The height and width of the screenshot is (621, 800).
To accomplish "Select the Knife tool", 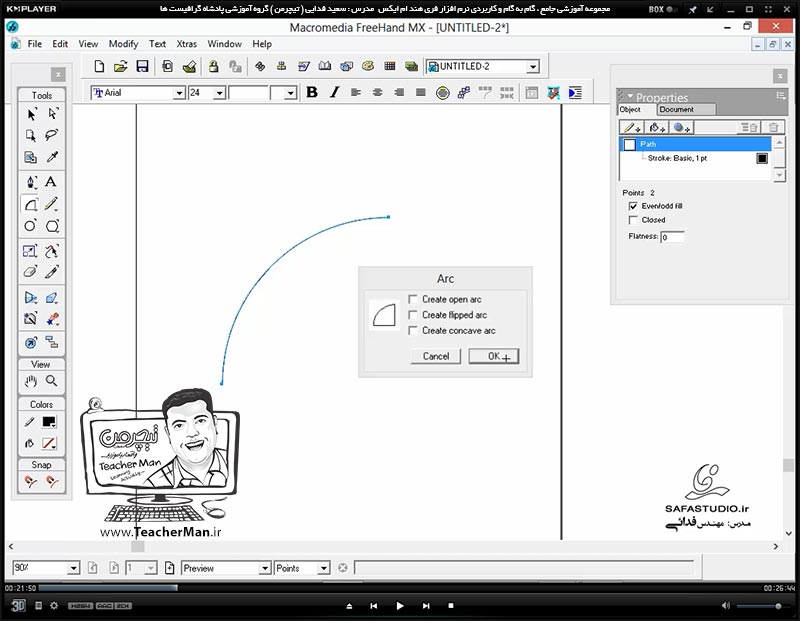I will (x=52, y=271).
